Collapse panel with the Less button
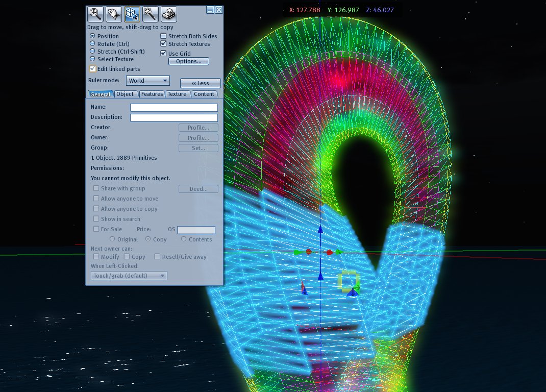This screenshot has height=392, width=546. point(200,83)
